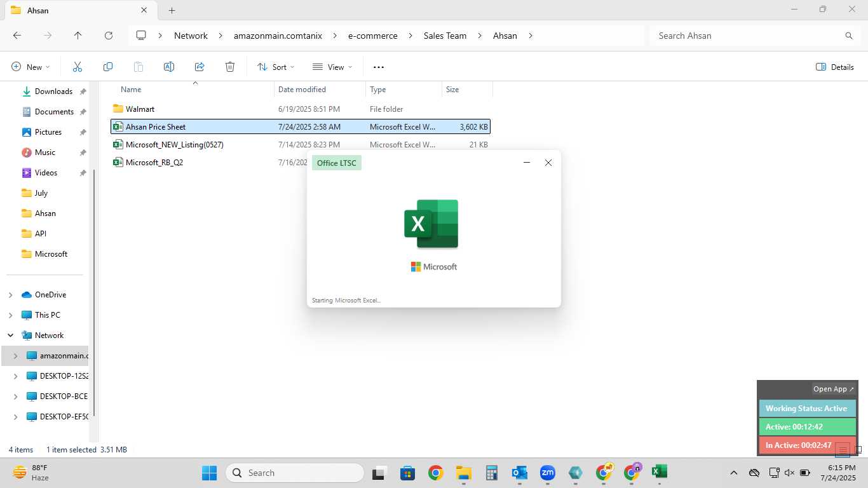This screenshot has width=868, height=488.
Task: Click the PC icon in address bar
Action: [x=141, y=36]
